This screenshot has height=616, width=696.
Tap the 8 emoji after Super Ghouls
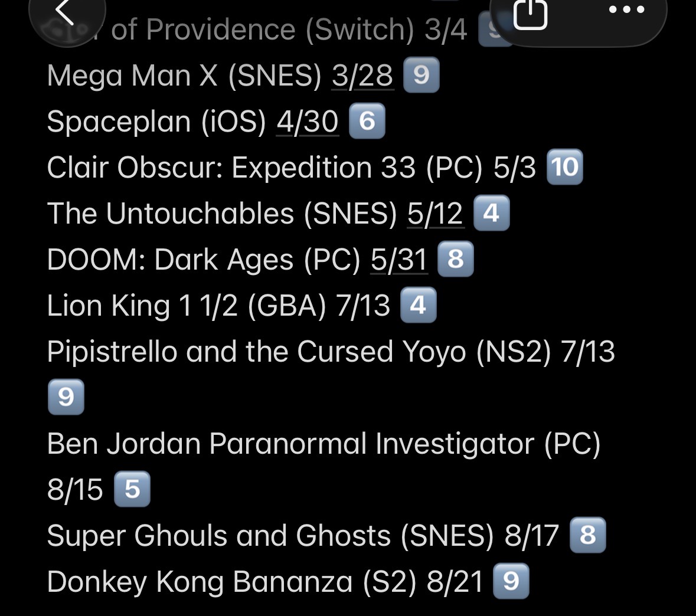click(588, 535)
